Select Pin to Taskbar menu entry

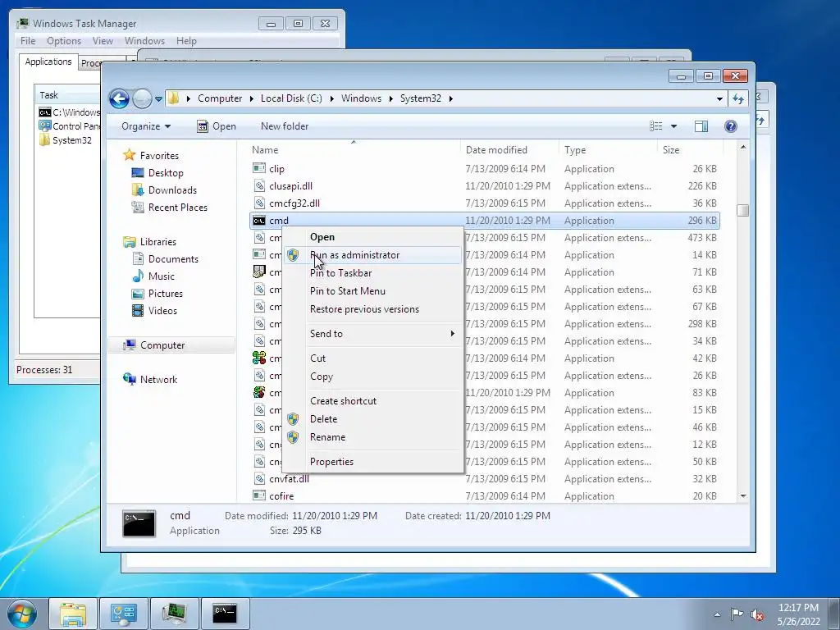[373, 273]
